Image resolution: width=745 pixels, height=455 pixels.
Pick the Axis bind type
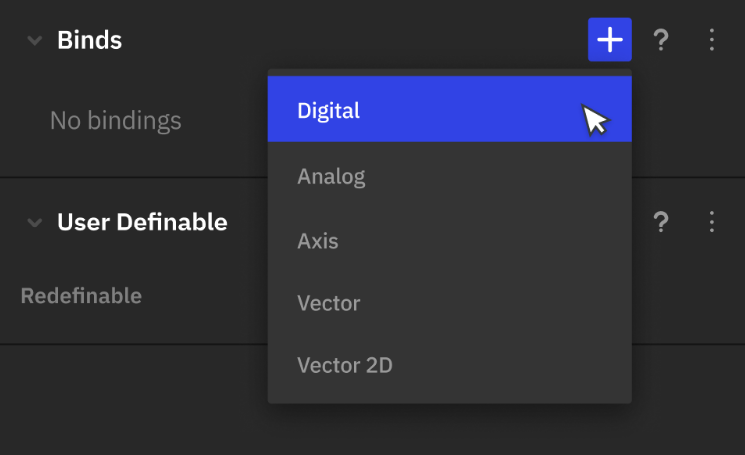click(449, 241)
